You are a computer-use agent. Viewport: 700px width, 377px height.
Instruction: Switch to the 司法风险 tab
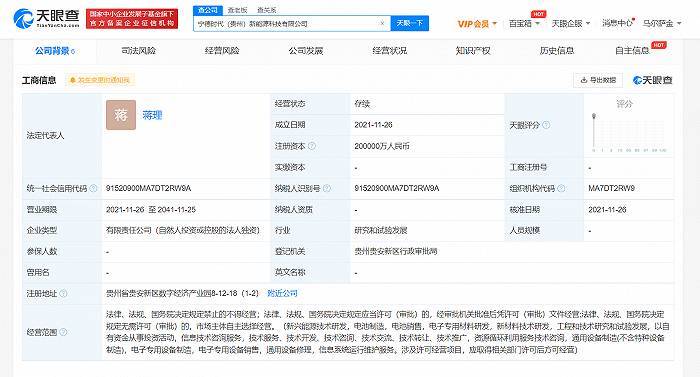pyautogui.click(x=138, y=51)
